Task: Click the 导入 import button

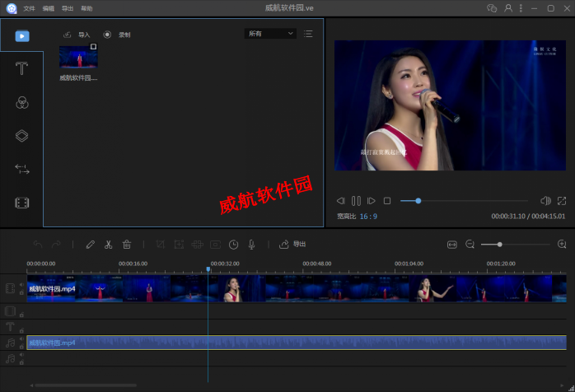Action: pos(77,35)
